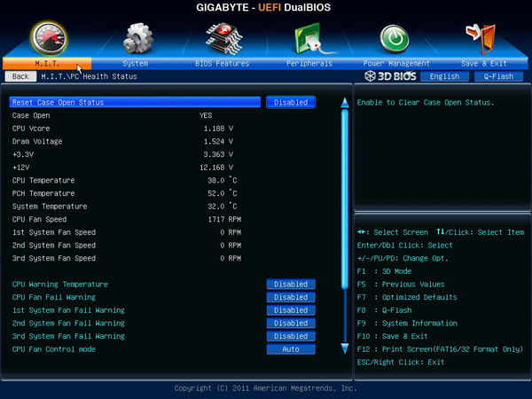
Task: Change CPU Warning Temperature Disabled value
Action: point(291,284)
